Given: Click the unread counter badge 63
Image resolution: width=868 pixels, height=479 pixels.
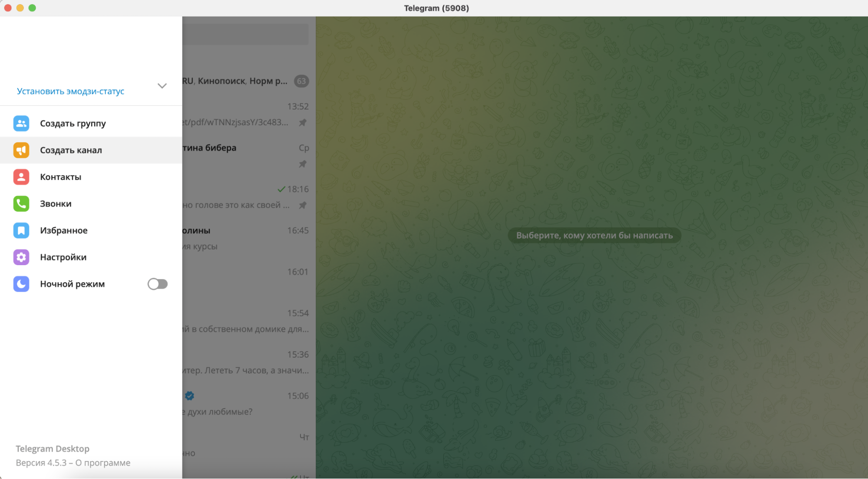Looking at the screenshot, I should [x=301, y=81].
